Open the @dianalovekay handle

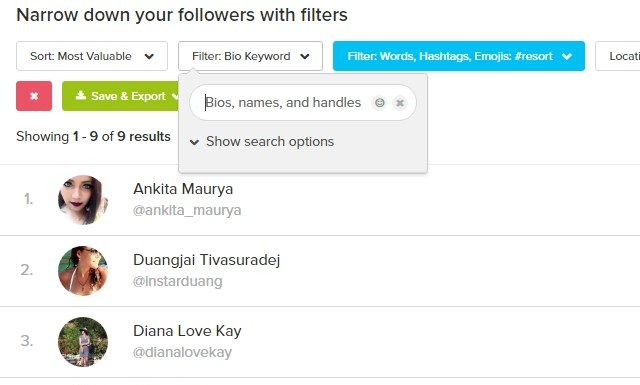182,352
